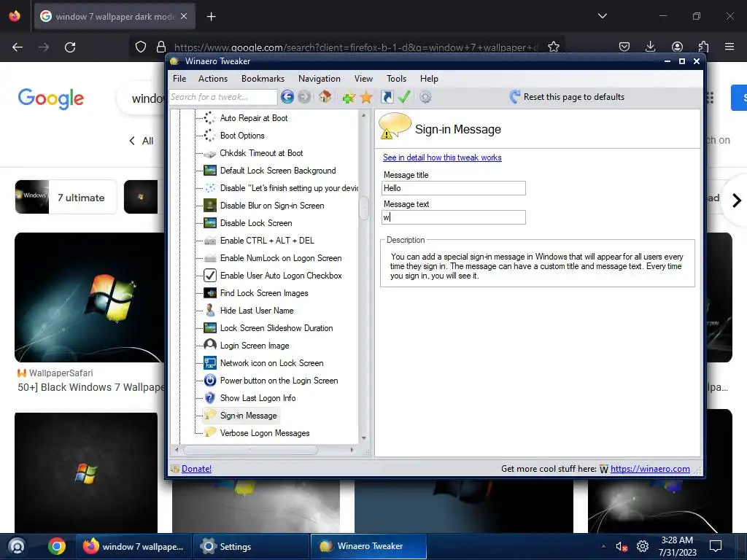Select the 7 ultimate suggestion chip
Image resolution: width=747 pixels, height=560 pixels.
click(66, 197)
